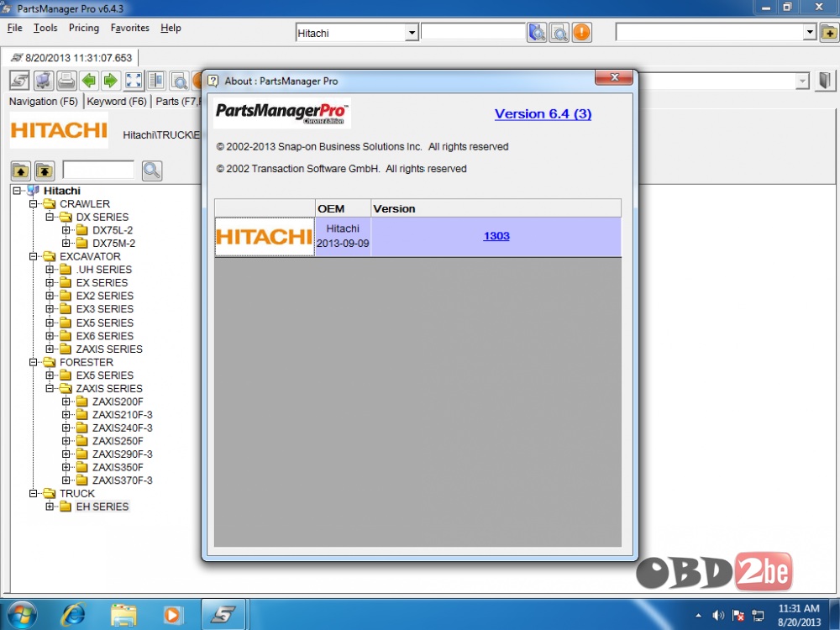
Task: Select the DX SERIES folder
Action: pyautogui.click(x=102, y=217)
